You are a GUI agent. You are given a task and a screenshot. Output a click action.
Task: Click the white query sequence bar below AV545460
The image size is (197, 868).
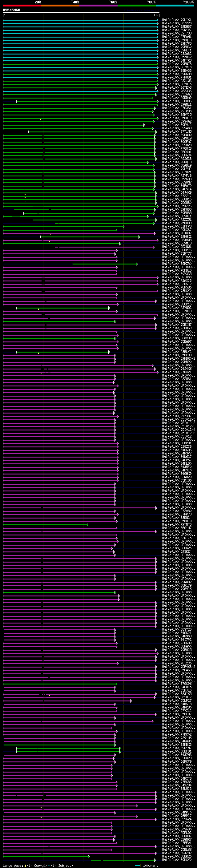click(x=81, y=13)
